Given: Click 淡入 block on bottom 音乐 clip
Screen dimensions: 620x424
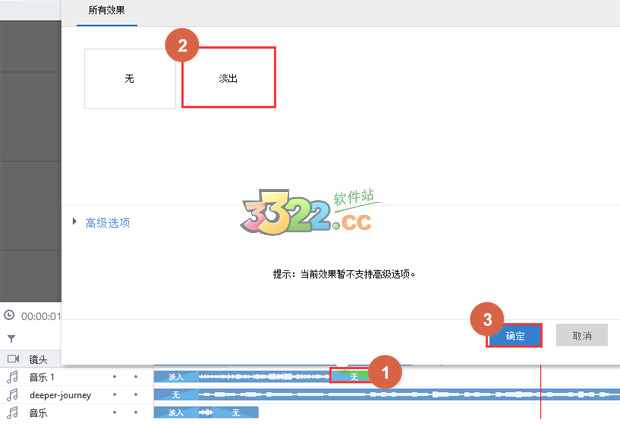Looking at the screenshot, I should [x=176, y=412].
